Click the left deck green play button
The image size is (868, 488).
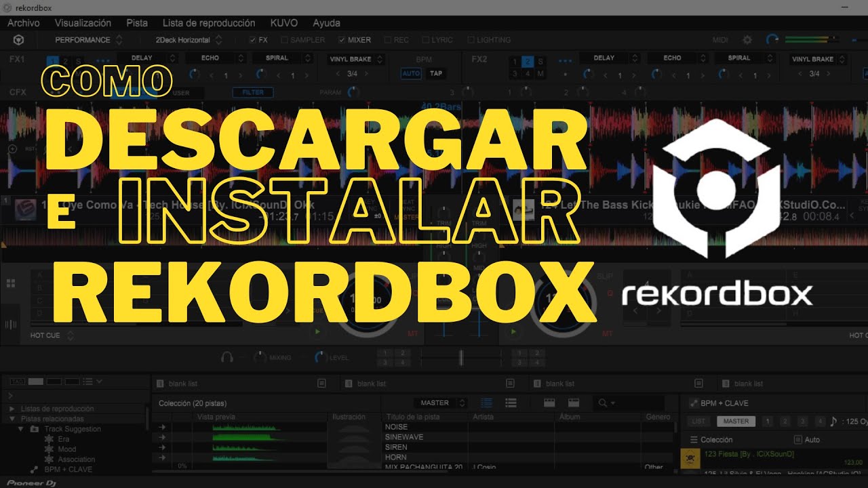pos(317,332)
